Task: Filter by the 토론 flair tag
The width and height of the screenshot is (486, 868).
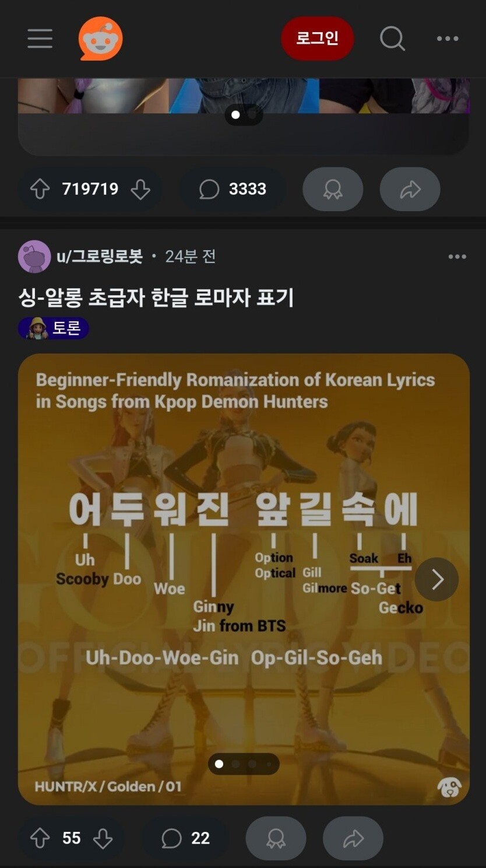Action: click(54, 328)
